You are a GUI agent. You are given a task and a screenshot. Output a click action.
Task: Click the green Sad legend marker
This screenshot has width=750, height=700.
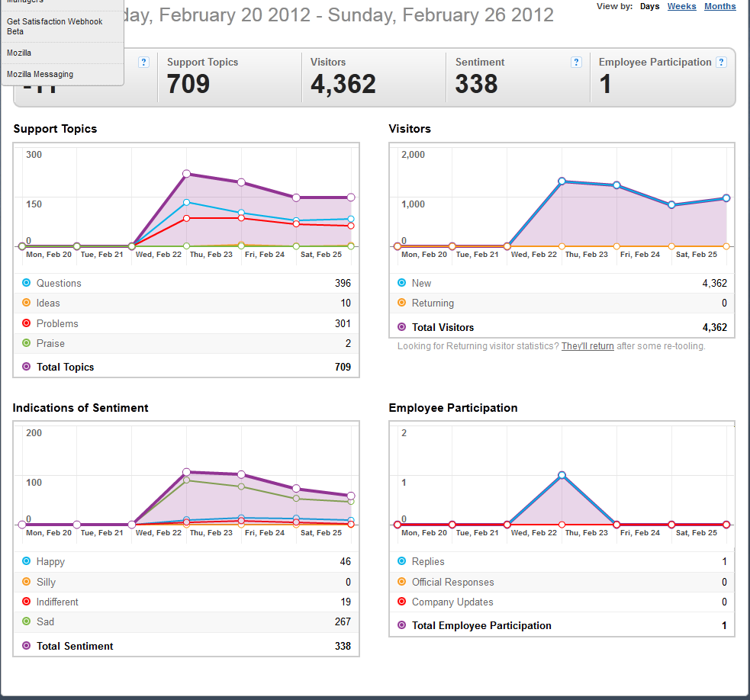[x=26, y=621]
